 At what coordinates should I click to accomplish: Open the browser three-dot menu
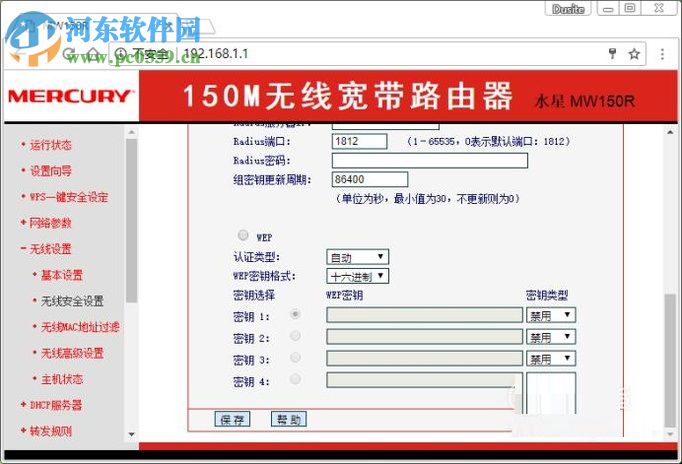click(x=662, y=54)
